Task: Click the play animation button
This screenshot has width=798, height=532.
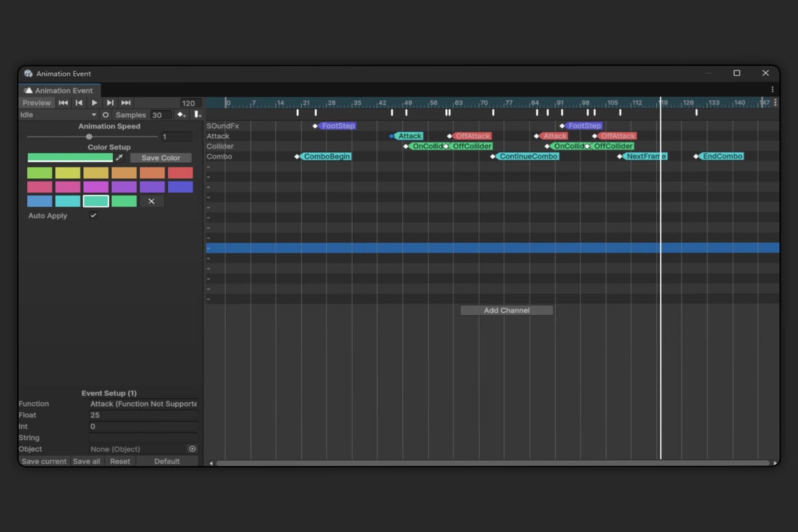Action: click(x=95, y=103)
